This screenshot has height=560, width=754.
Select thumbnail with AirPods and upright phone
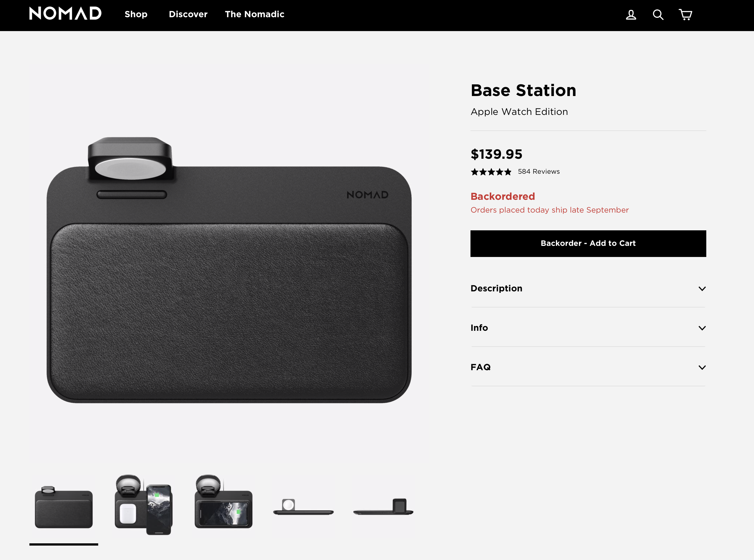pyautogui.click(x=143, y=505)
